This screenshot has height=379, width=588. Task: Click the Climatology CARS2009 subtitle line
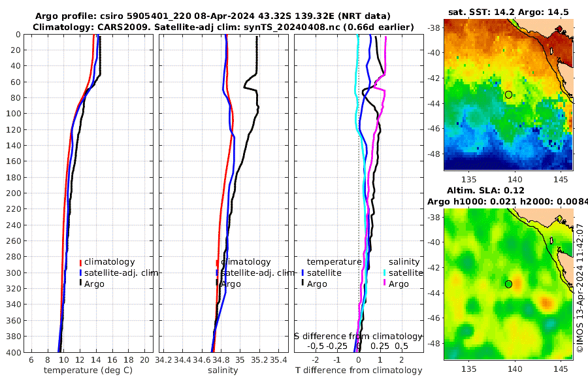point(223,27)
